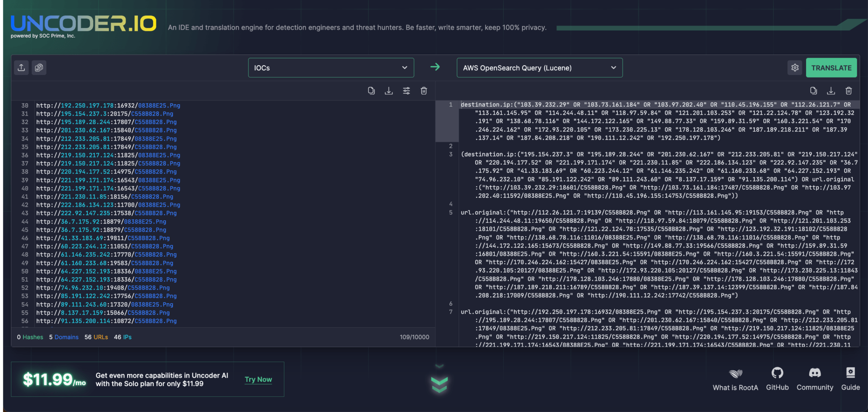
Task: Delete the query output using trash icon
Action: point(849,91)
